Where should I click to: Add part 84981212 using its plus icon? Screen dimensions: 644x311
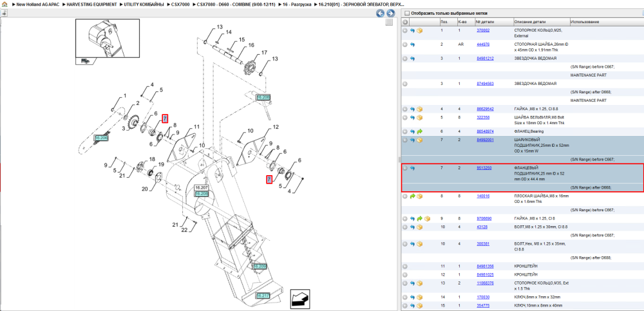click(405, 59)
